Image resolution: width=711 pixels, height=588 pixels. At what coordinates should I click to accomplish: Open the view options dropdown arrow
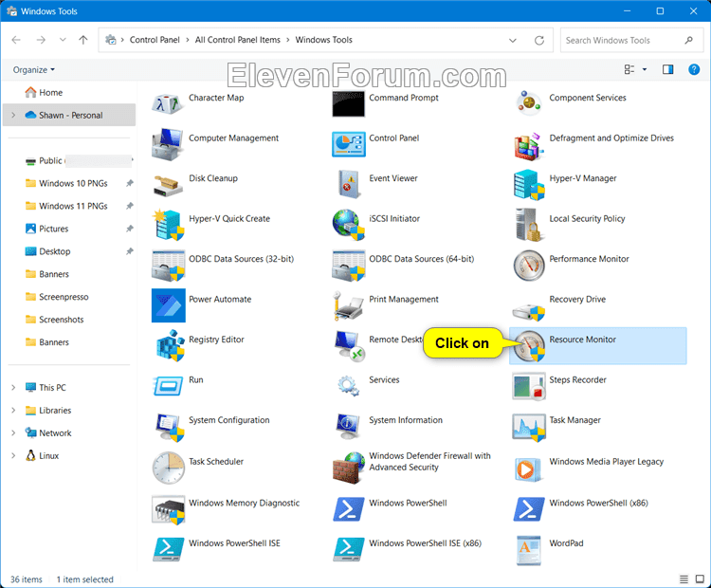[645, 69]
